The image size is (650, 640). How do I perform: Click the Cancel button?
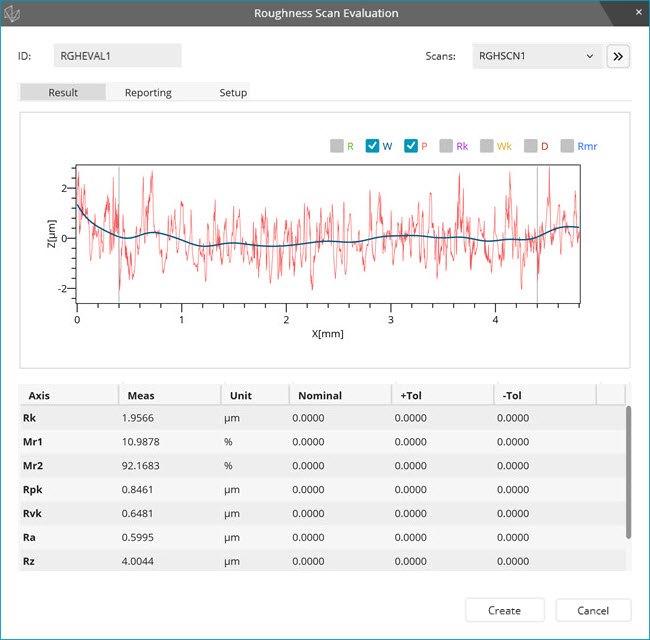593,610
